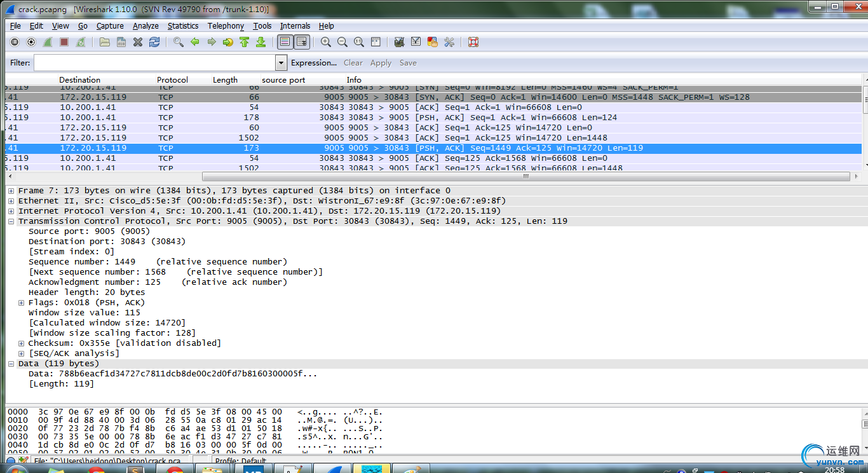Toggle Auto Scroll in Live Capture
868x473 pixels.
[302, 42]
